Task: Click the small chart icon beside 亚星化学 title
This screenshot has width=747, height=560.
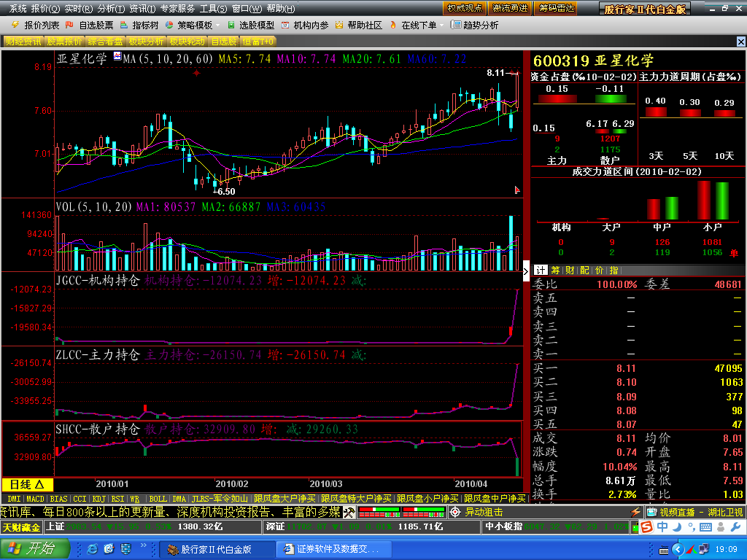Action: pyautogui.click(x=117, y=57)
